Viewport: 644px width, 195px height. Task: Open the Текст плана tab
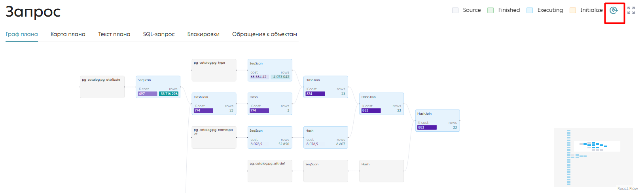point(114,34)
